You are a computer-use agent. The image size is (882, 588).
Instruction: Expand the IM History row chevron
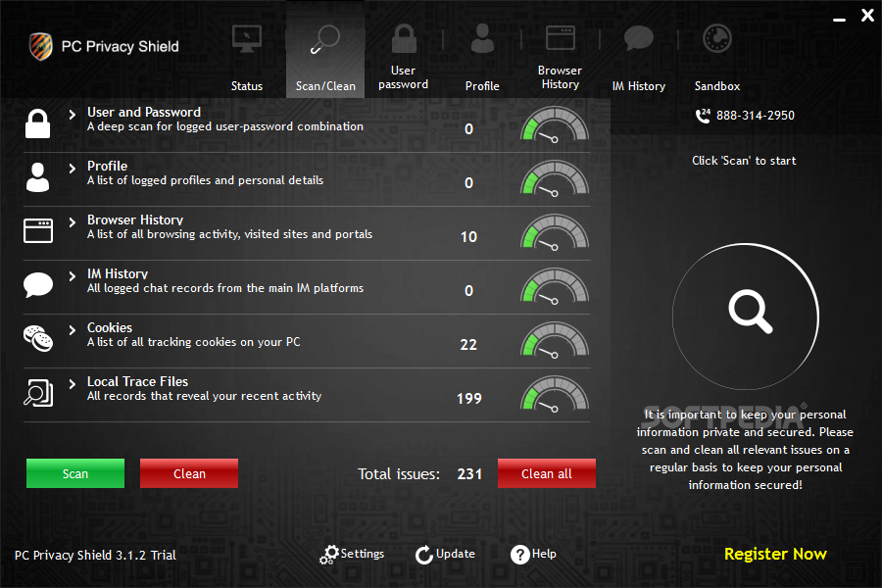click(x=72, y=275)
